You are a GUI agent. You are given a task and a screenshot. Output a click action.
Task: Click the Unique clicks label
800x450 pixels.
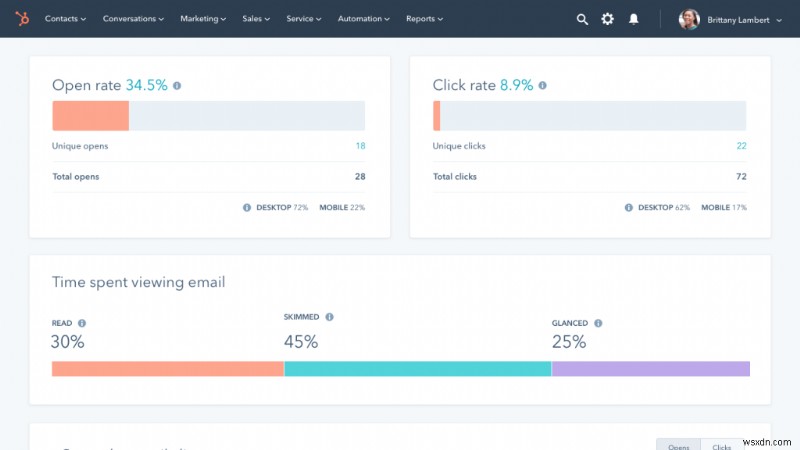[x=459, y=146]
